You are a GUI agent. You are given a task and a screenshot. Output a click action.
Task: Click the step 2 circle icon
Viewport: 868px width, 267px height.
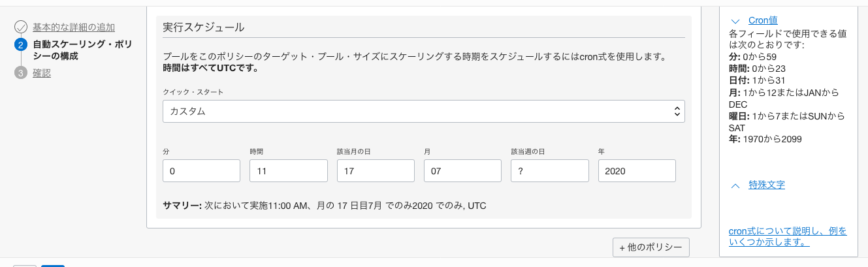tap(20, 45)
